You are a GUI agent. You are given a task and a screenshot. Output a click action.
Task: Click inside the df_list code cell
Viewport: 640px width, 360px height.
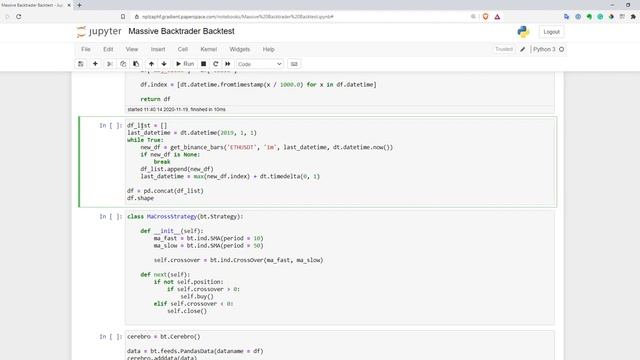[340, 162]
